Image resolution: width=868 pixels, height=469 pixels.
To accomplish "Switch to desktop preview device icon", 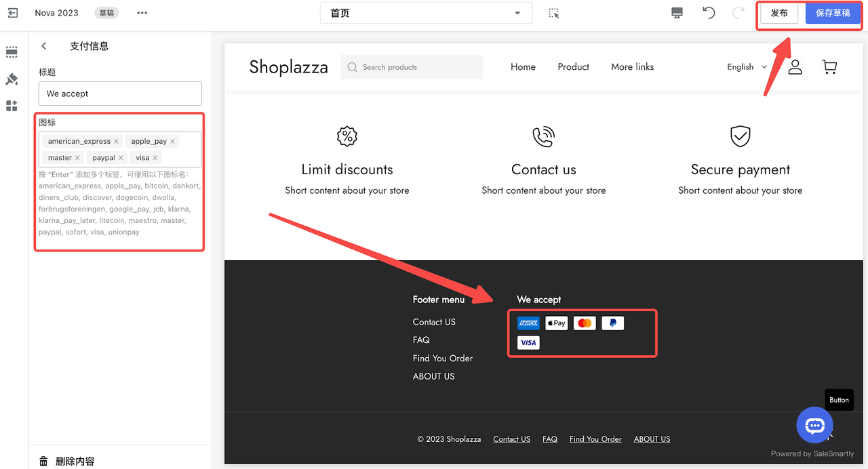I will [677, 13].
